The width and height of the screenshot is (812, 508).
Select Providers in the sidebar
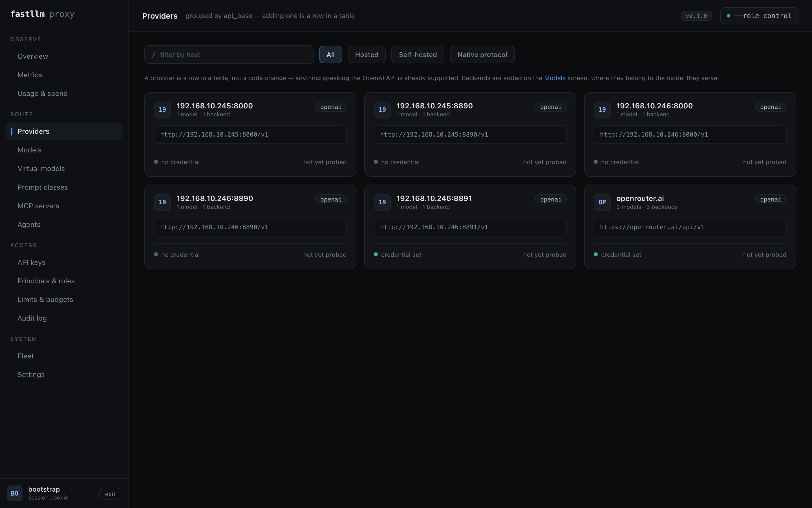click(64, 131)
